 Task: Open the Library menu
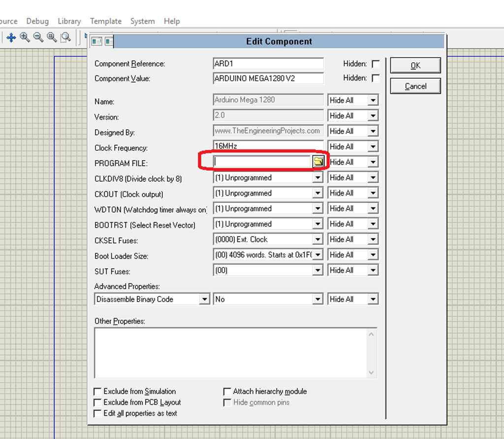(69, 21)
